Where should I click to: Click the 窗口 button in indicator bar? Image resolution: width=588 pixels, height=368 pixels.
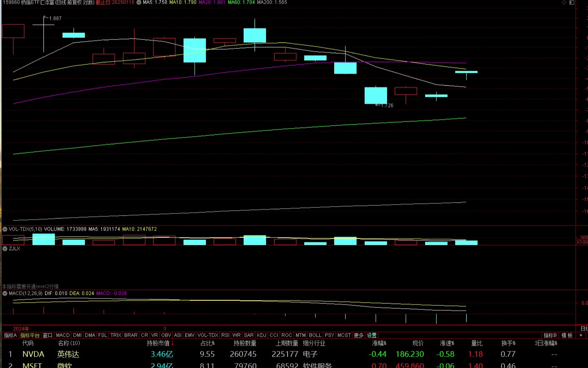(x=48, y=335)
